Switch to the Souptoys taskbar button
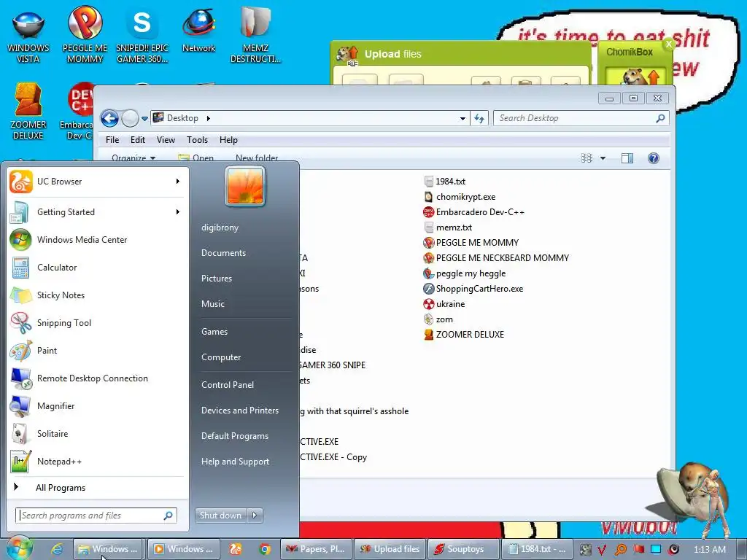 tap(464, 549)
